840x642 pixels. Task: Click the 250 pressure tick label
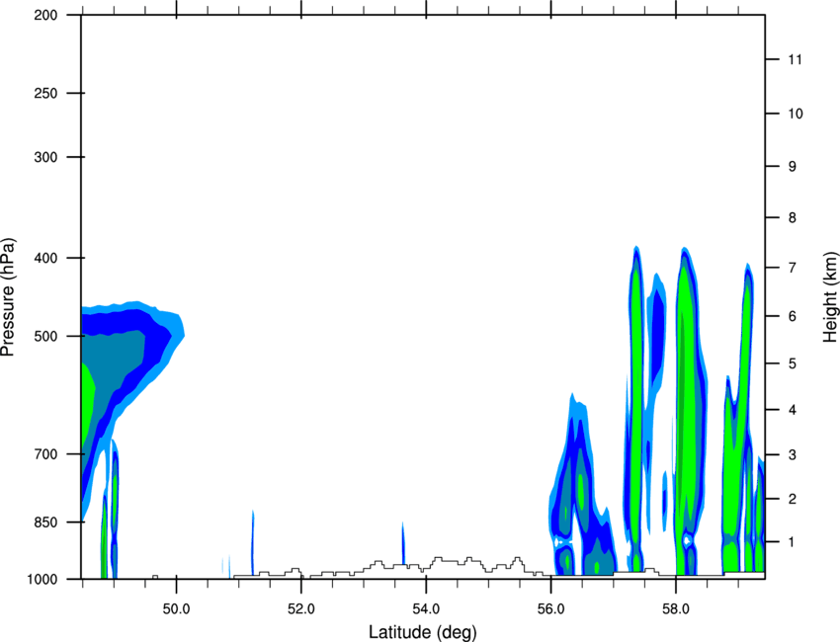45,93
